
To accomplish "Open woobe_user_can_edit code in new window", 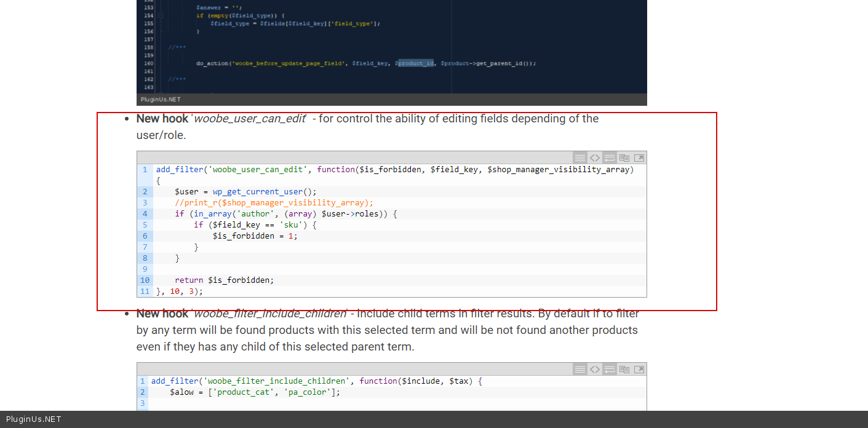I will click(639, 158).
